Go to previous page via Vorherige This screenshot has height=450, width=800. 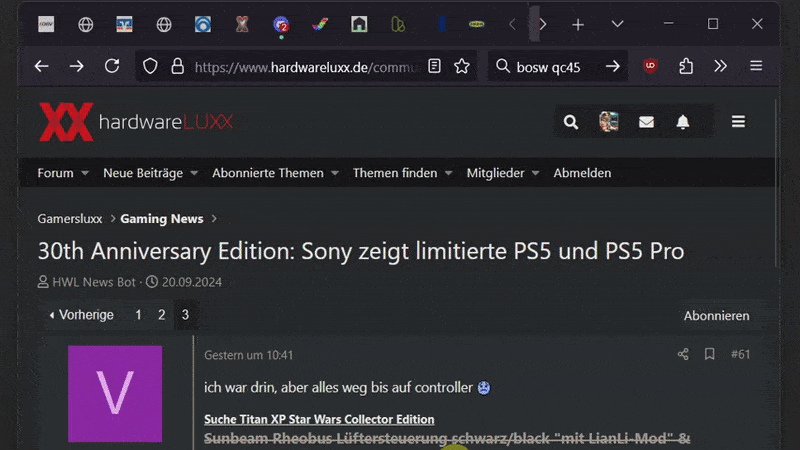81,315
